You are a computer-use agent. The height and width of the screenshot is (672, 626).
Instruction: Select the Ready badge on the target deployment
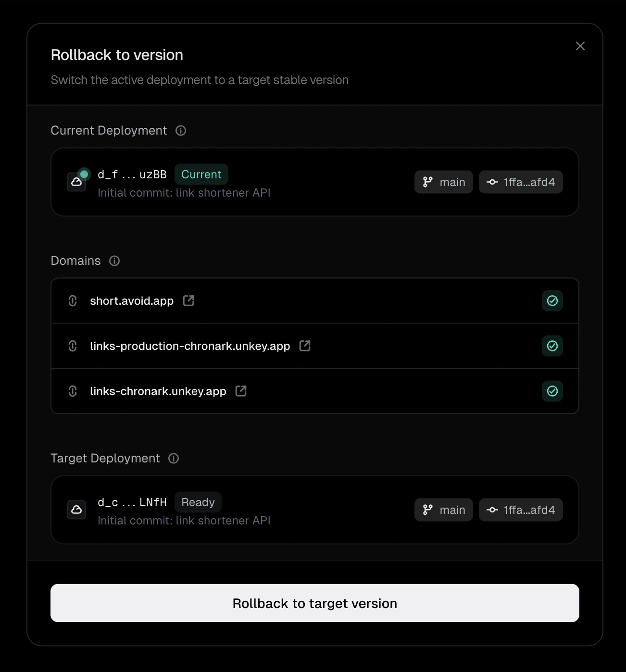point(198,502)
